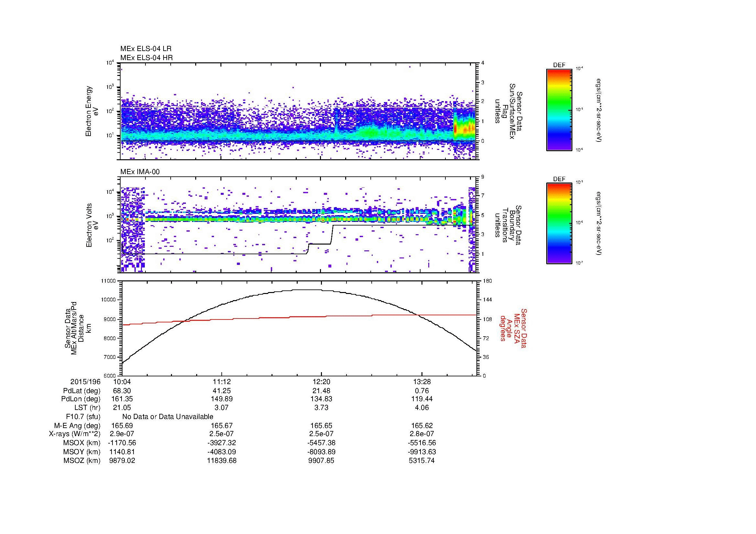Select MSOZ value 5315.74
Viewport: 756px width, 534px height.
[x=422, y=461]
